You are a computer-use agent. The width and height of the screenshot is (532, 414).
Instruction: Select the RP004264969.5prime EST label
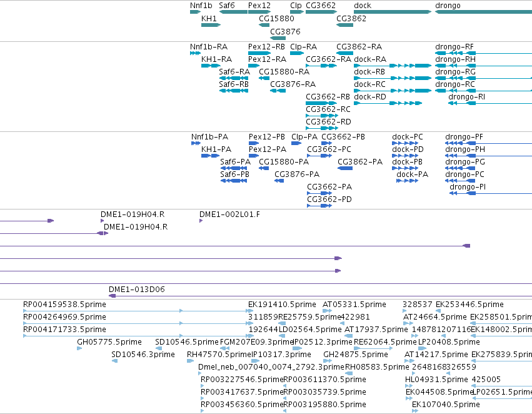tap(64, 317)
